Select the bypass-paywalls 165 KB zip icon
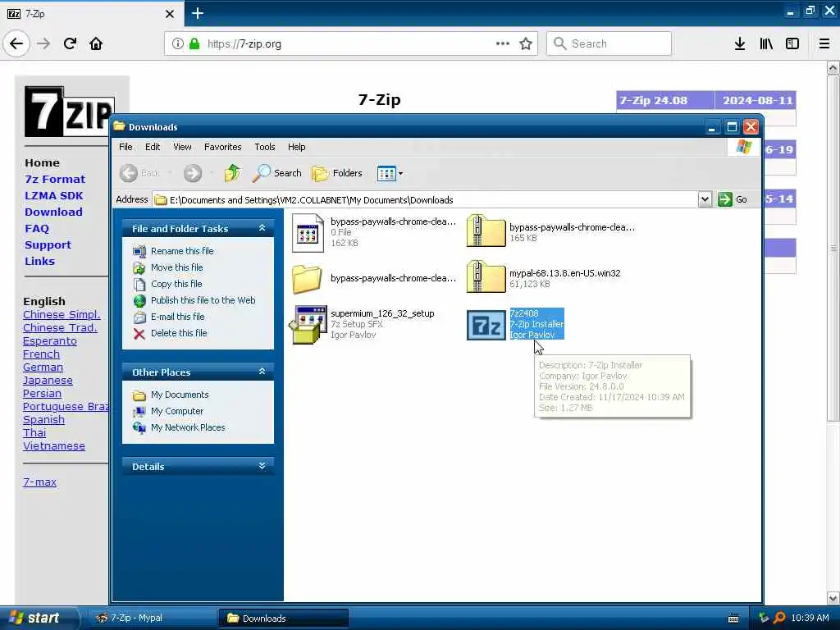The image size is (840, 630). coord(486,231)
